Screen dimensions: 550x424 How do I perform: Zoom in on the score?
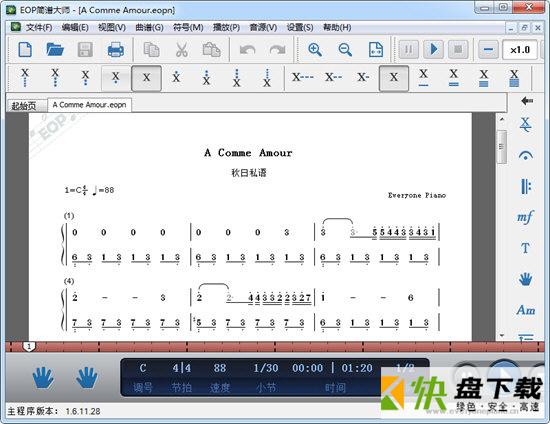click(315, 49)
